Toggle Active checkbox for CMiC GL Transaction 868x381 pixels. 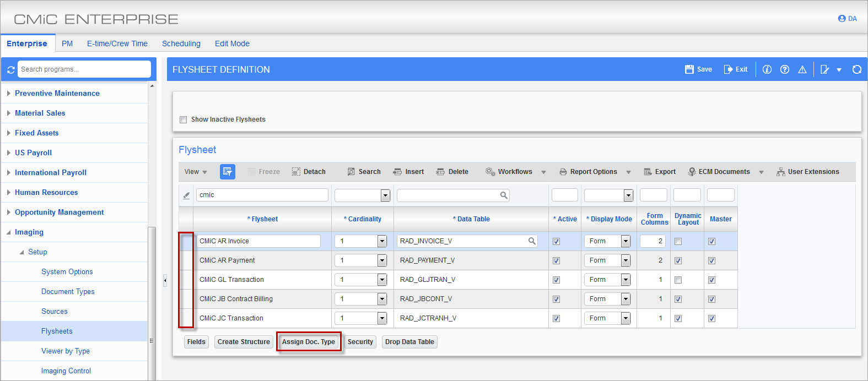click(556, 280)
